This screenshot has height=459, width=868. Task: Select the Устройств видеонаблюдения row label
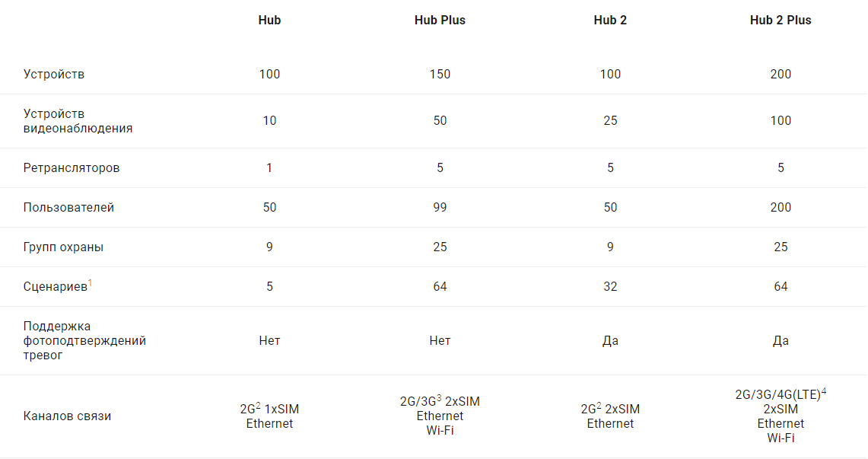78,121
